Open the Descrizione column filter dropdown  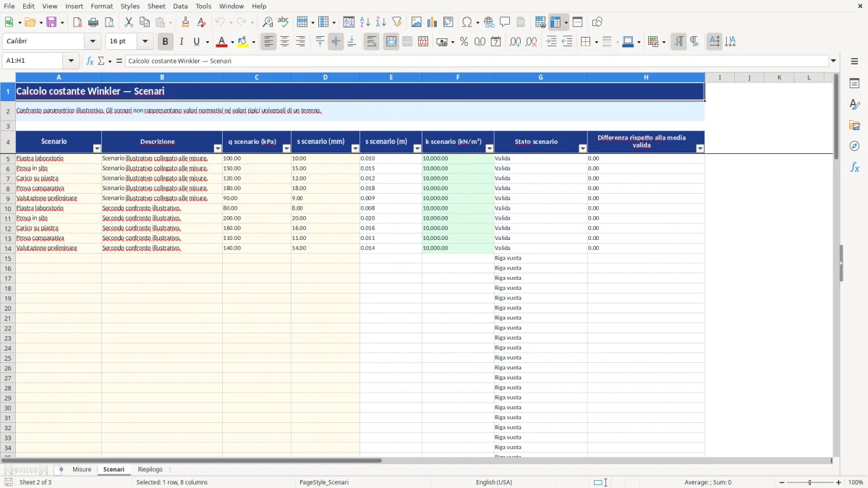click(218, 148)
